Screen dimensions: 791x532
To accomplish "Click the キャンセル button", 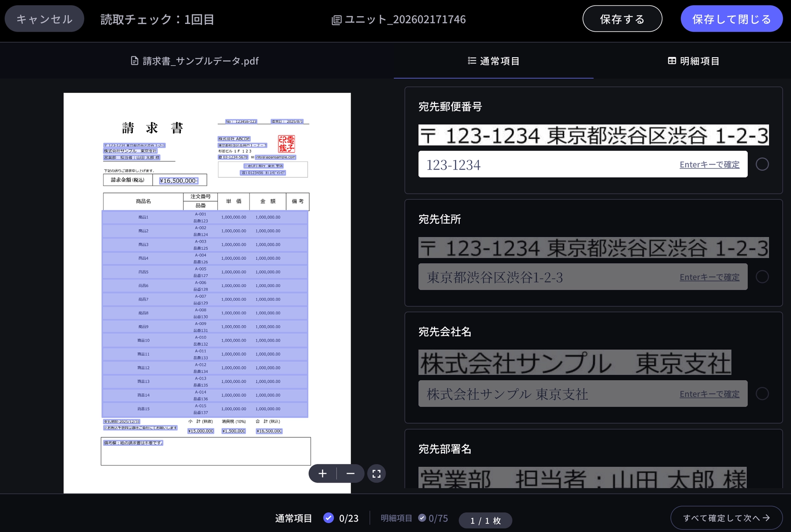I will (x=44, y=19).
